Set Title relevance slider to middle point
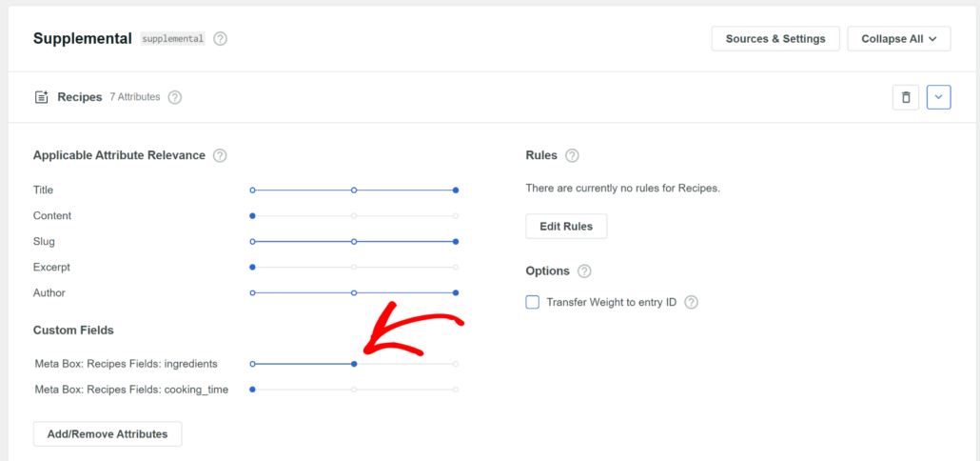 [354, 190]
